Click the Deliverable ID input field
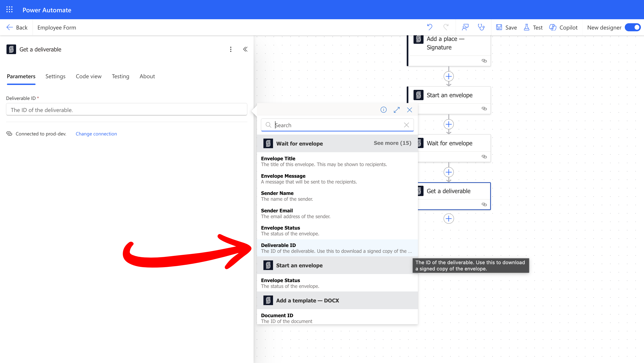This screenshot has height=363, width=644. (127, 110)
